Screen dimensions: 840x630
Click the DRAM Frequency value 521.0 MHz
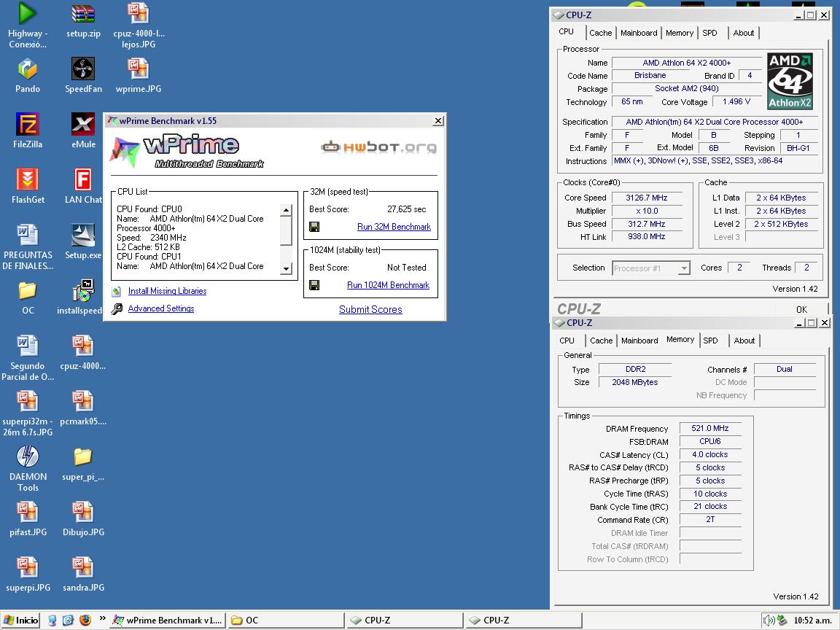709,428
